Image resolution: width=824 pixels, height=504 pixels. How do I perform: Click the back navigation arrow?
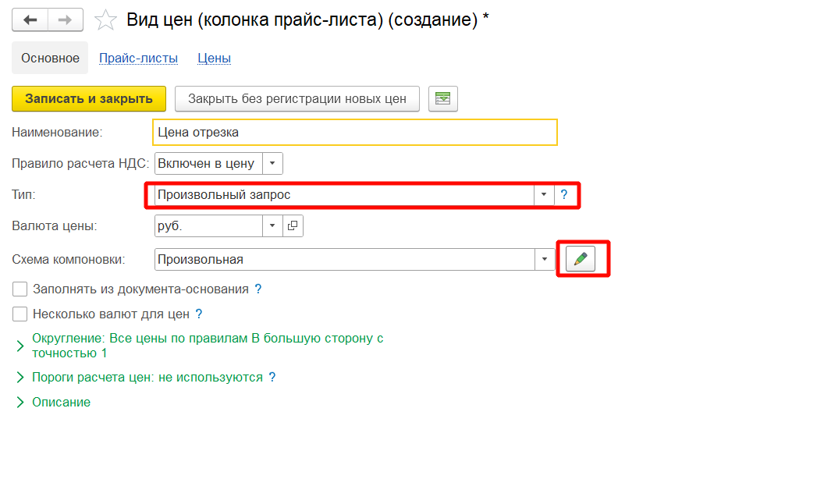(30, 20)
